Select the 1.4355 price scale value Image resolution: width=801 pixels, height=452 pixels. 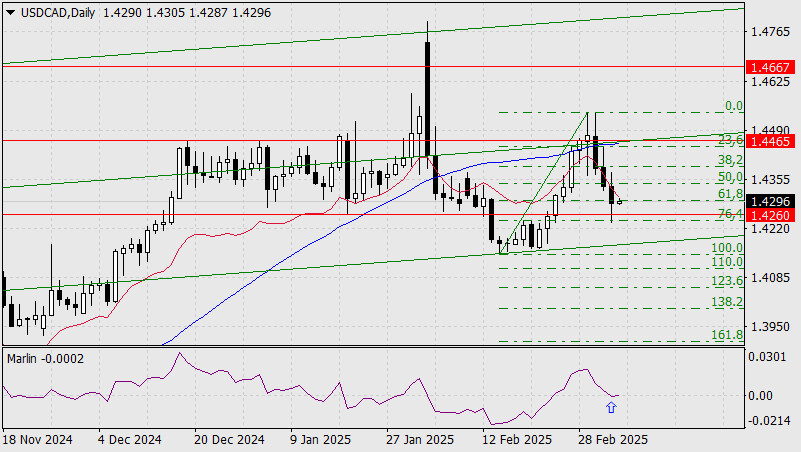click(x=770, y=180)
